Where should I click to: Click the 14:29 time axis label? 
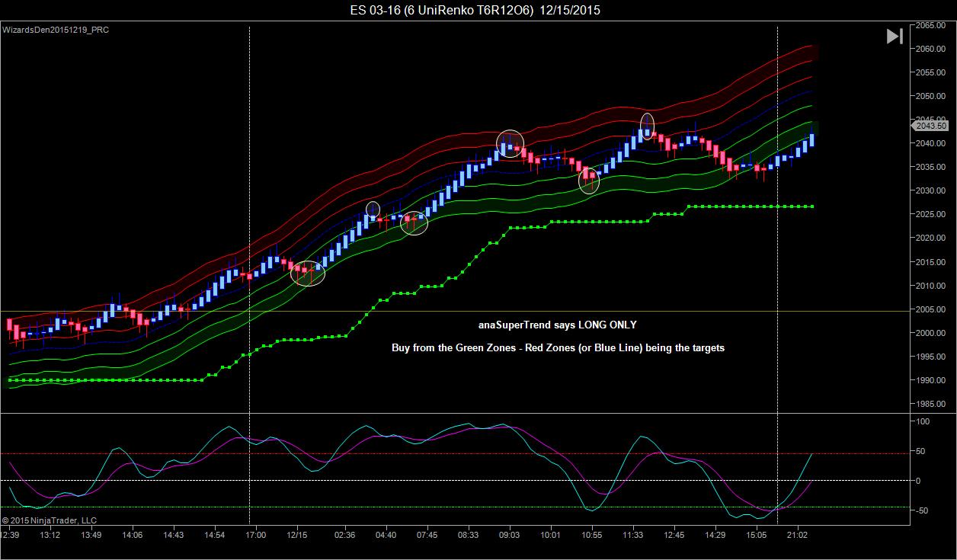click(715, 536)
